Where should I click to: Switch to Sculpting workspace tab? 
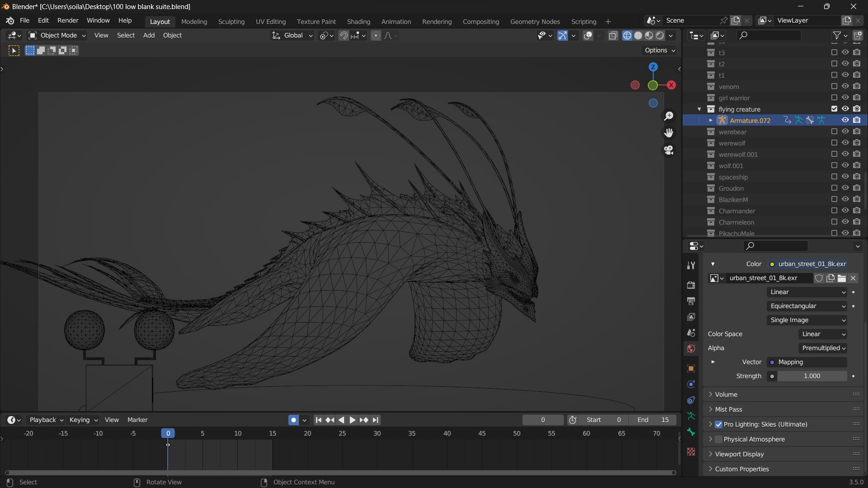point(231,22)
